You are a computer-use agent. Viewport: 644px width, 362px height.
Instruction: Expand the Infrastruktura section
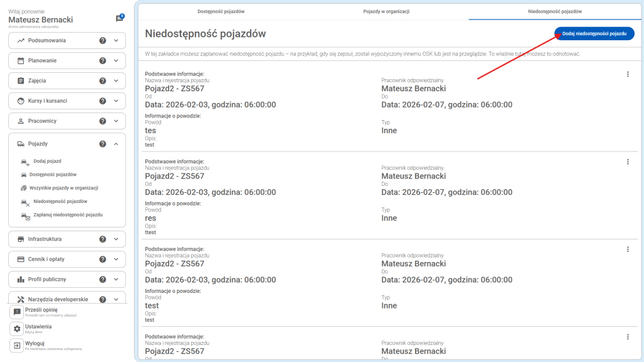click(117, 239)
